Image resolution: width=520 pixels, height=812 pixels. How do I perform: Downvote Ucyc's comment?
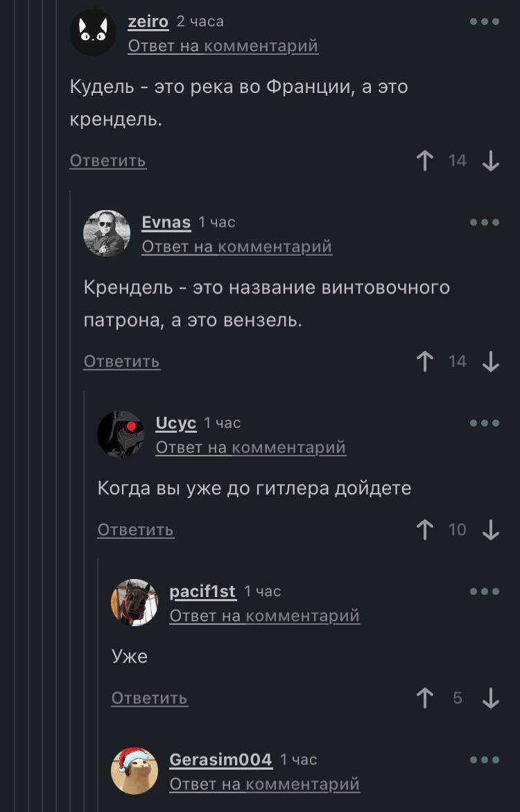pyautogui.click(x=490, y=530)
